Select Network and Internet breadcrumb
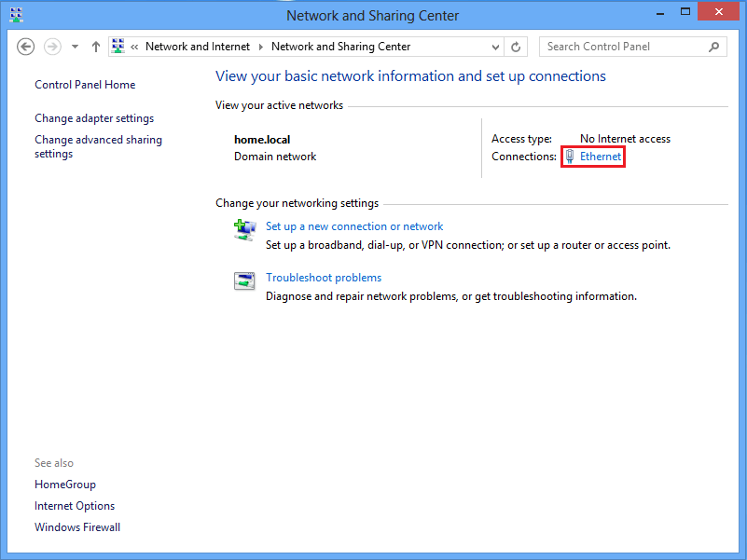This screenshot has width=747, height=560. pos(199,47)
